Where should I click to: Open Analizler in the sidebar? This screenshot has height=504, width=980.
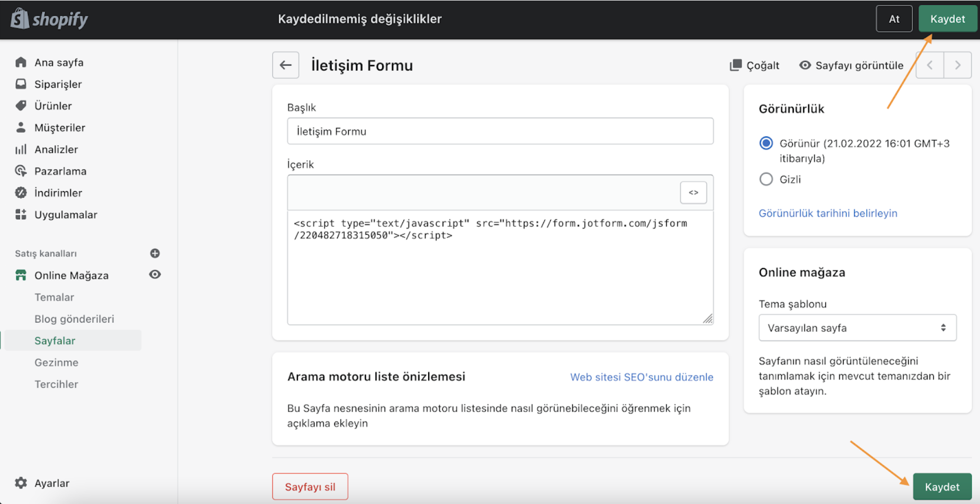pos(56,149)
